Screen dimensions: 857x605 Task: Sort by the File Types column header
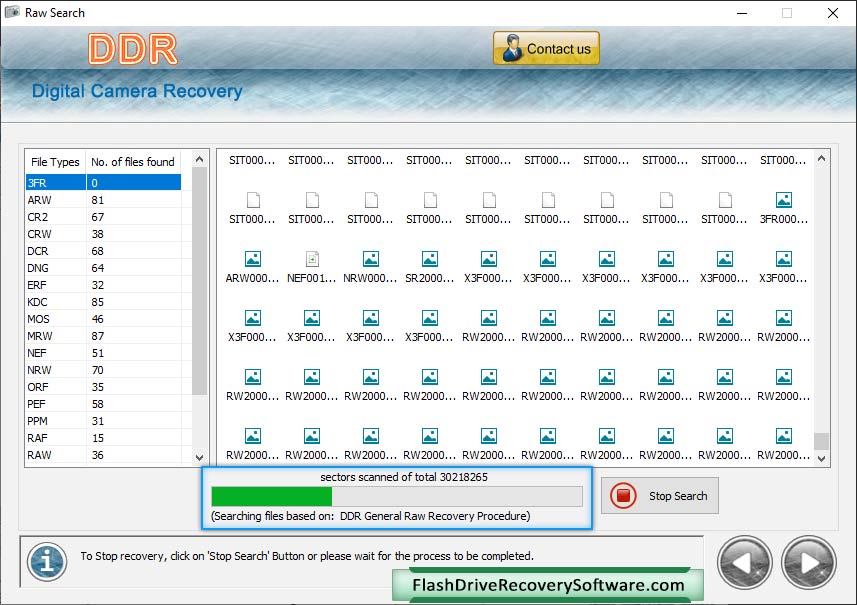[55, 162]
